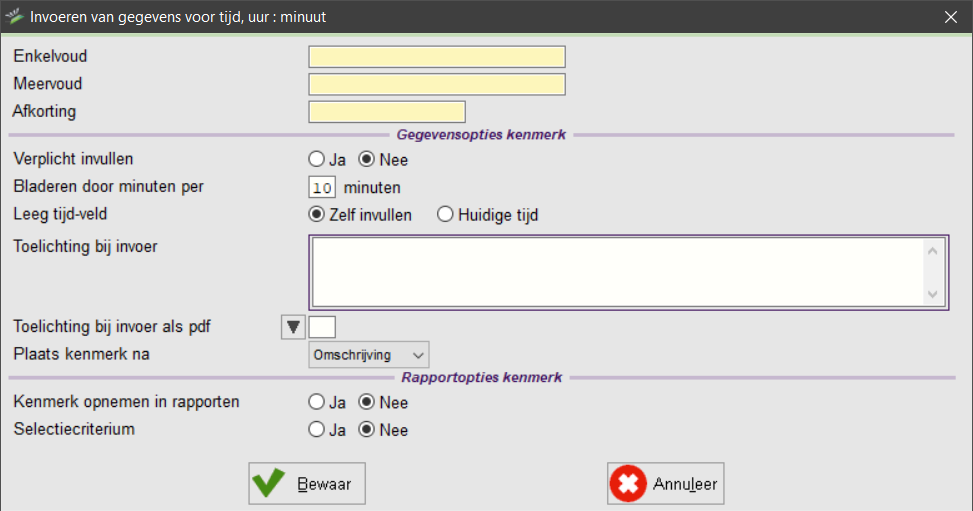Click the red cross Annuleer icon

[x=628, y=484]
